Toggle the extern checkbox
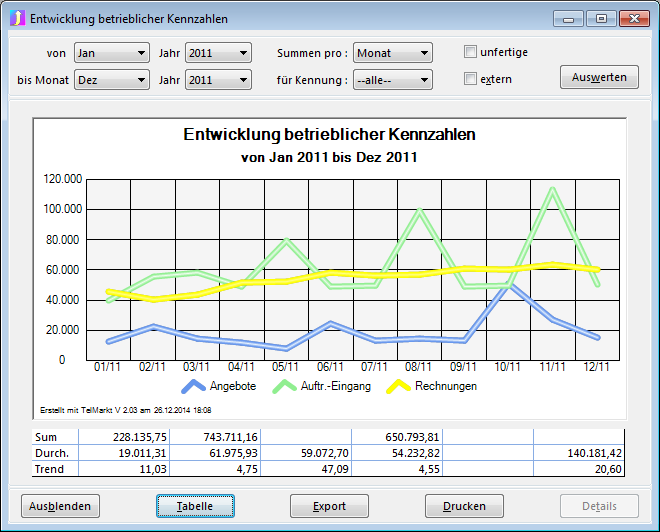This screenshot has height=532, width=660. (x=471, y=79)
